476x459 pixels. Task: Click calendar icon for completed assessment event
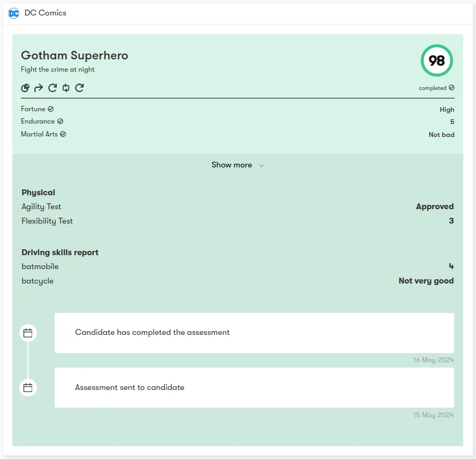click(x=28, y=333)
